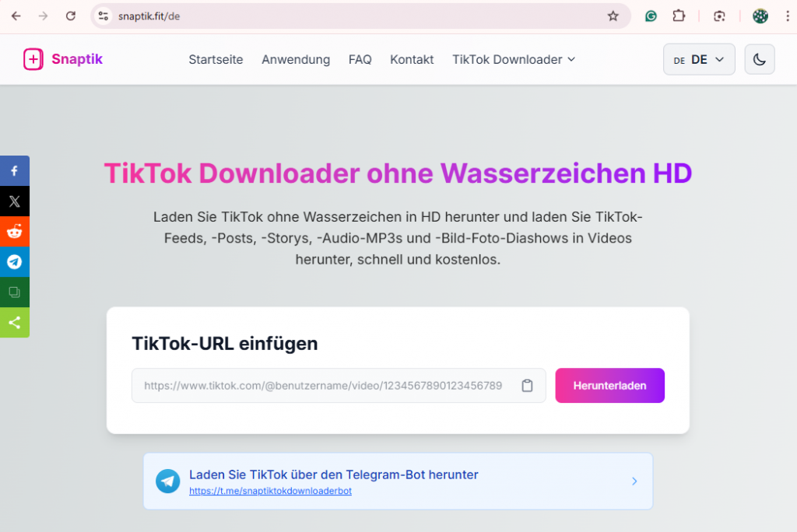
Task: Share the page on X (Twitter)
Action: coord(15,201)
